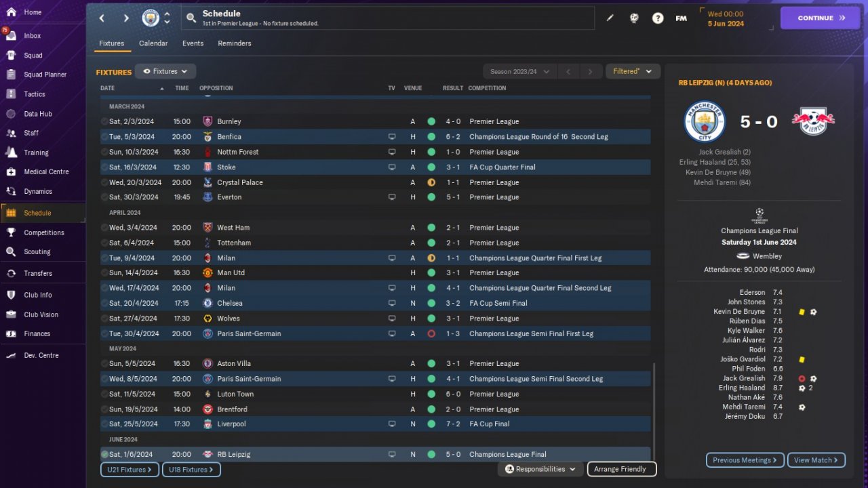Open the Filtered dropdown
This screenshot has width=868, height=488.
coord(633,71)
